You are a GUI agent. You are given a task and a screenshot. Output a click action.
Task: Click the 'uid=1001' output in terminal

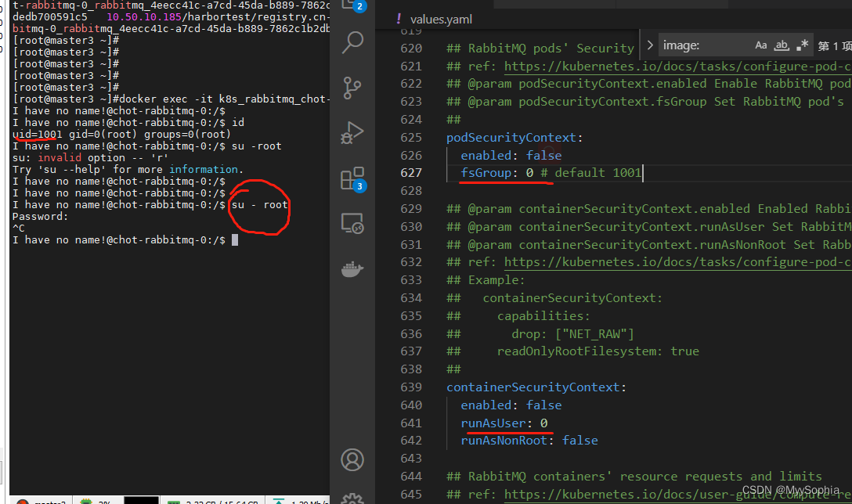coord(37,134)
